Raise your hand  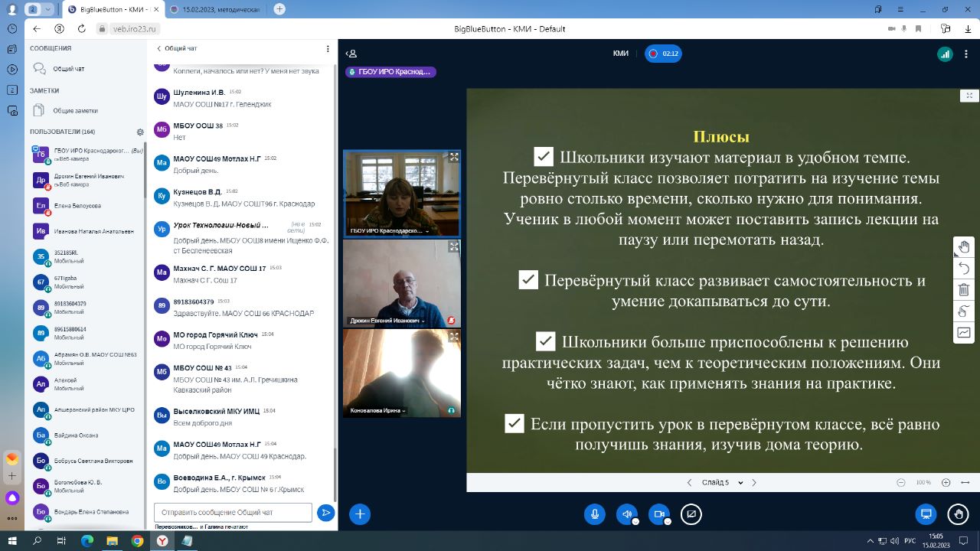(957, 514)
